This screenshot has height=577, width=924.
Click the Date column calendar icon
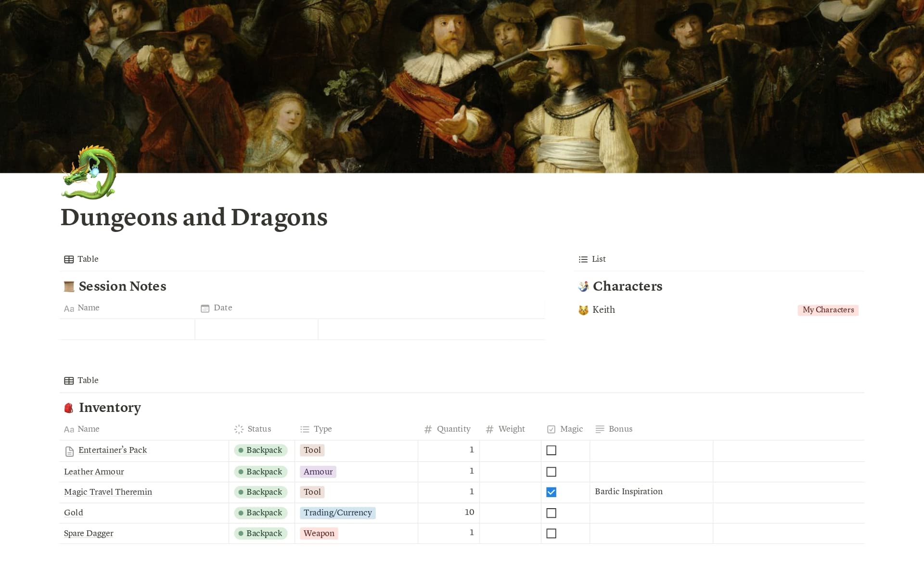click(x=205, y=308)
